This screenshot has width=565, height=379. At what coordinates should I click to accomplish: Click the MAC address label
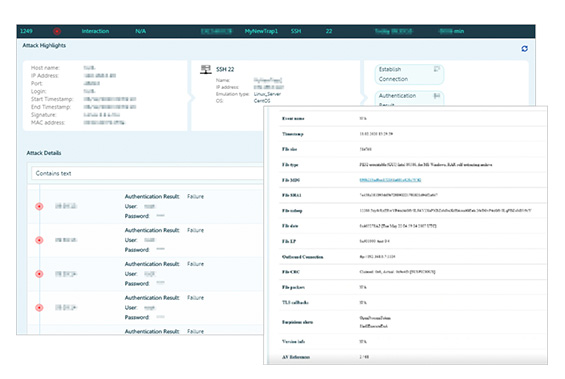tap(48, 123)
